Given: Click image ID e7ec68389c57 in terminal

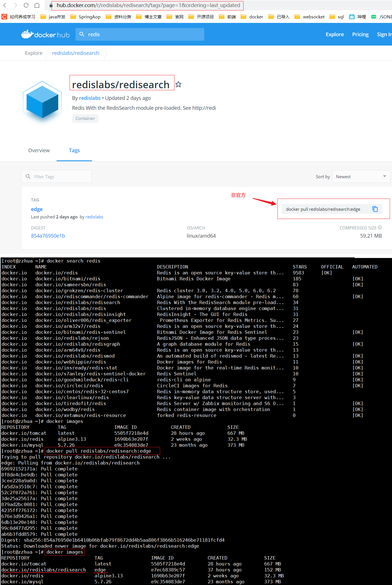Looking at the screenshot, I should coord(168,570).
